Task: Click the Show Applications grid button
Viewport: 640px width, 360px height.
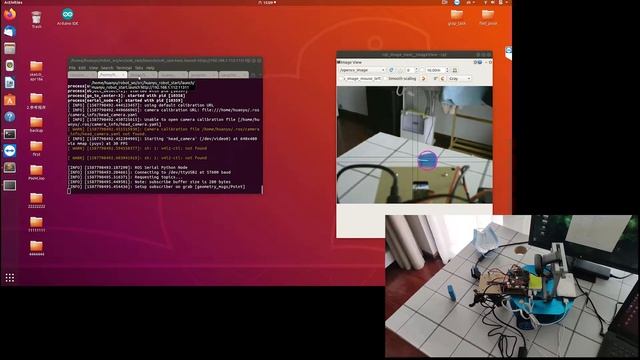Action: point(10,278)
